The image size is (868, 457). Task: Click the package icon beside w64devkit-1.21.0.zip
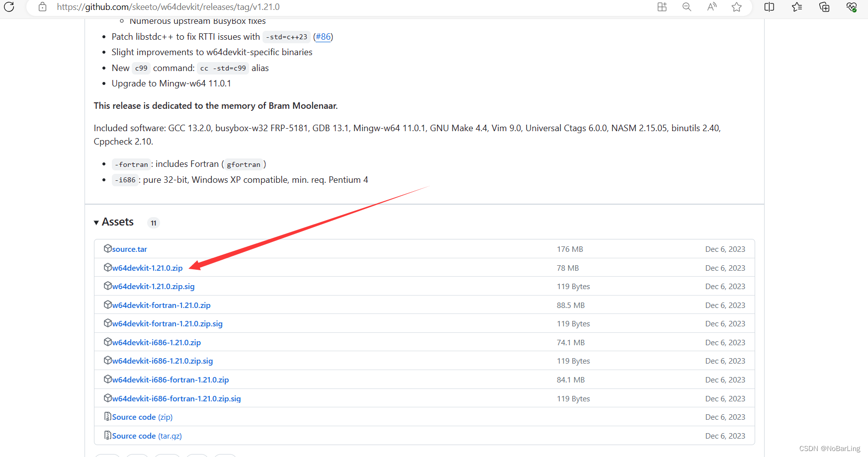pyautogui.click(x=107, y=267)
